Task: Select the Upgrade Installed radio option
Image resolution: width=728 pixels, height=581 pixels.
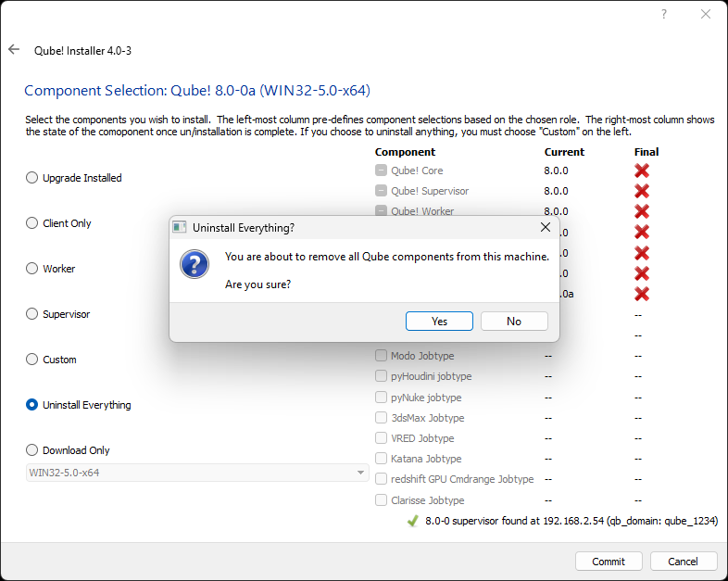Action: coord(32,178)
